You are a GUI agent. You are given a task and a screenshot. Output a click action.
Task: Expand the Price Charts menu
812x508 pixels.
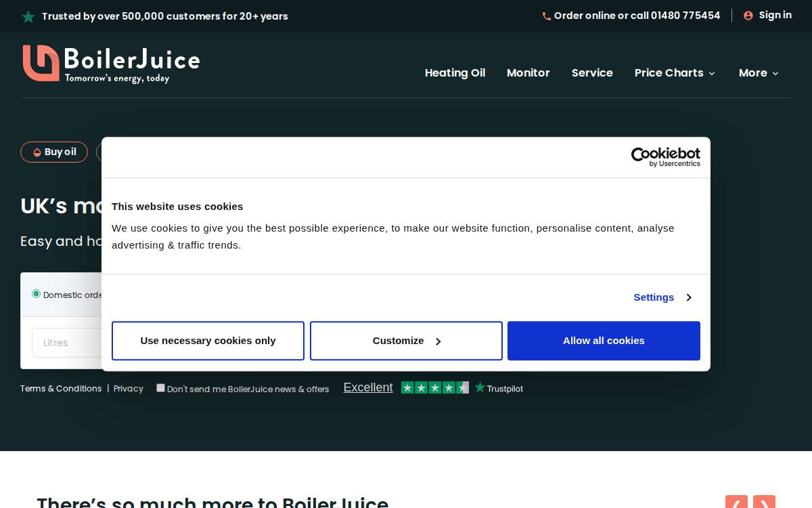pyautogui.click(x=675, y=73)
